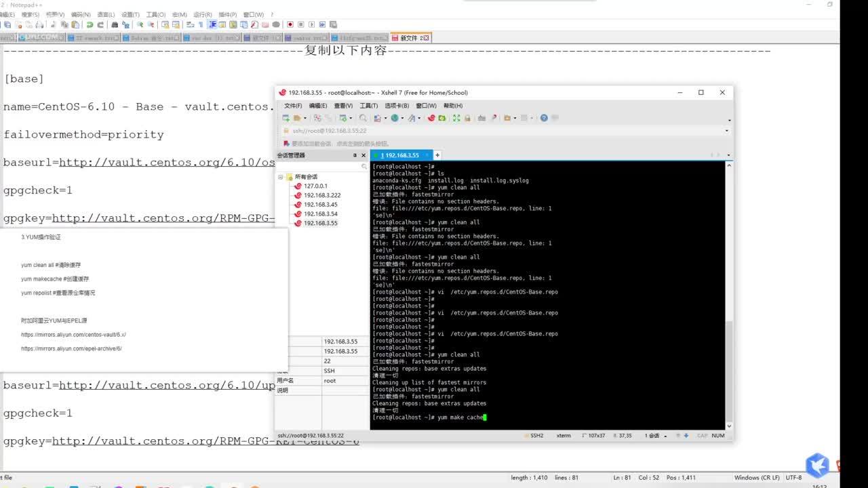The image size is (868, 488).
Task: Open the globe icon dropdown arrow in Xshell
Action: pyautogui.click(x=402, y=118)
